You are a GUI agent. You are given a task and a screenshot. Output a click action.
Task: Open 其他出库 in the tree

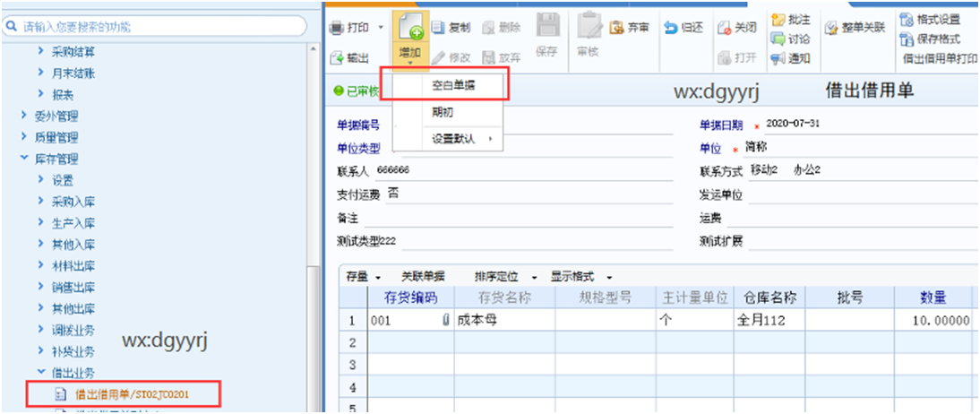pos(73,309)
